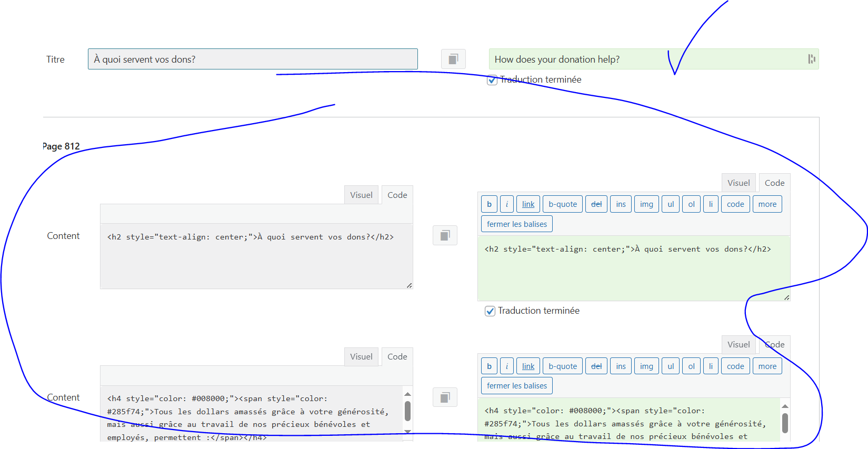Click ul in the h4 translation toolbar

(671, 366)
